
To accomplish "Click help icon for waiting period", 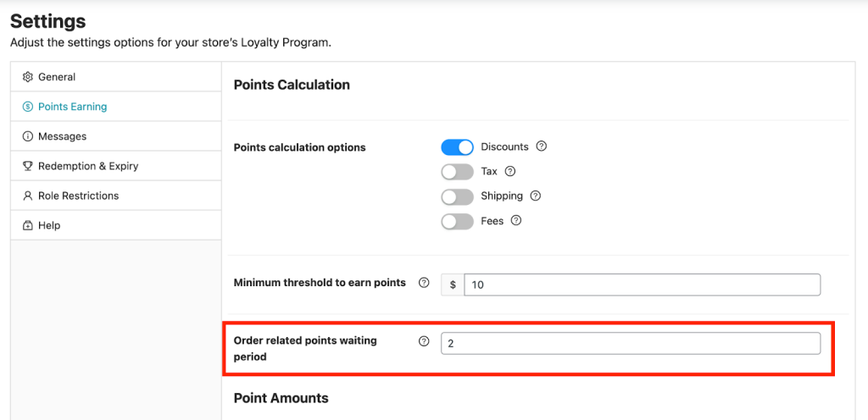I will pos(424,341).
